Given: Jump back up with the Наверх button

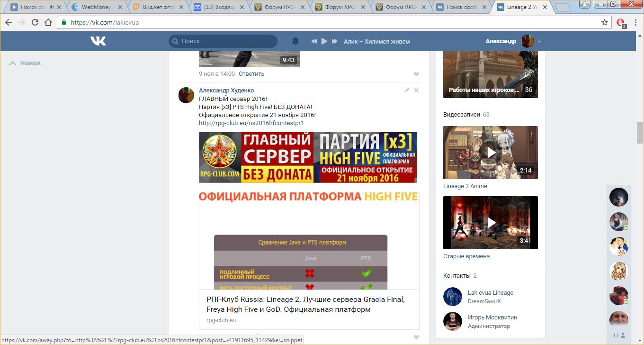Looking at the screenshot, I should pyautogui.click(x=25, y=63).
